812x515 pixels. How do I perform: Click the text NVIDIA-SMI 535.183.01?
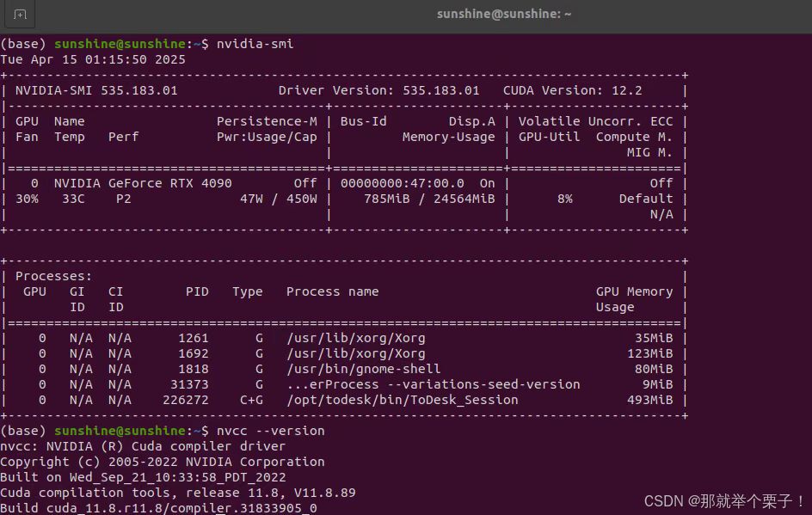[96, 90]
